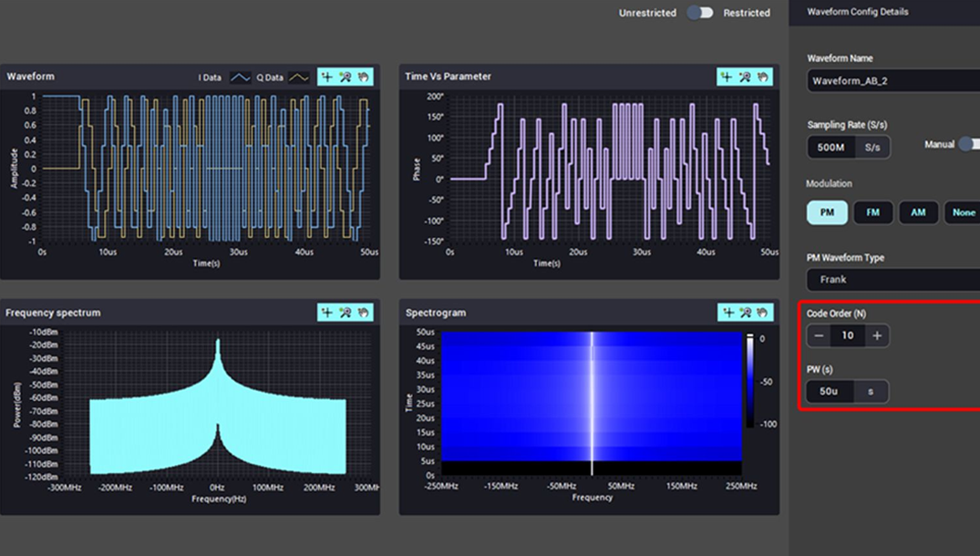Viewport: 980px width, 556px height.
Task: Open the PW unit selector showing s
Action: point(871,392)
